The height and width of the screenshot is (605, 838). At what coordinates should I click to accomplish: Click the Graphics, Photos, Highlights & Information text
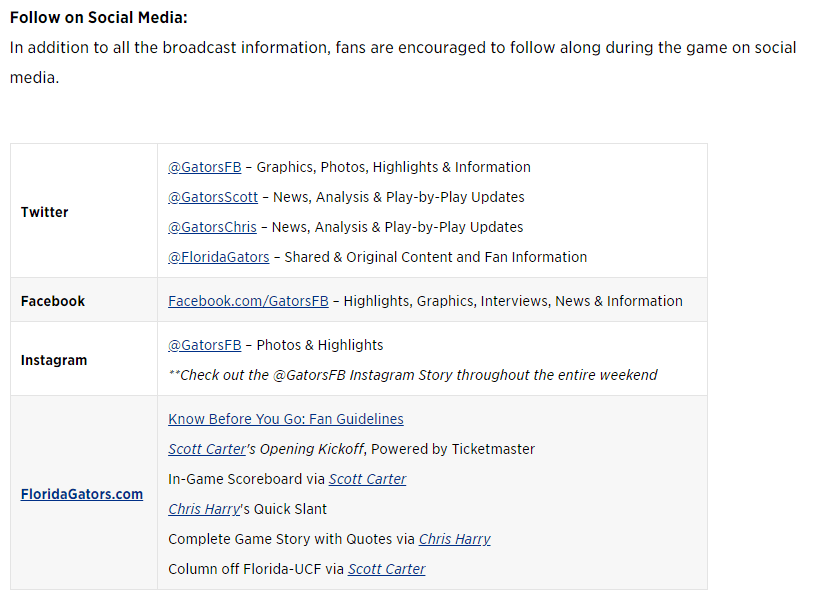point(394,167)
